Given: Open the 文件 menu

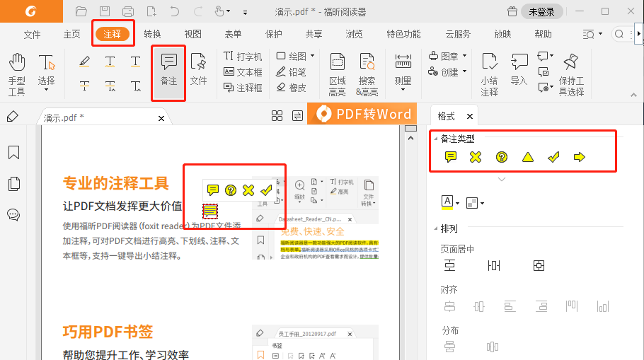Looking at the screenshot, I should tap(32, 34).
